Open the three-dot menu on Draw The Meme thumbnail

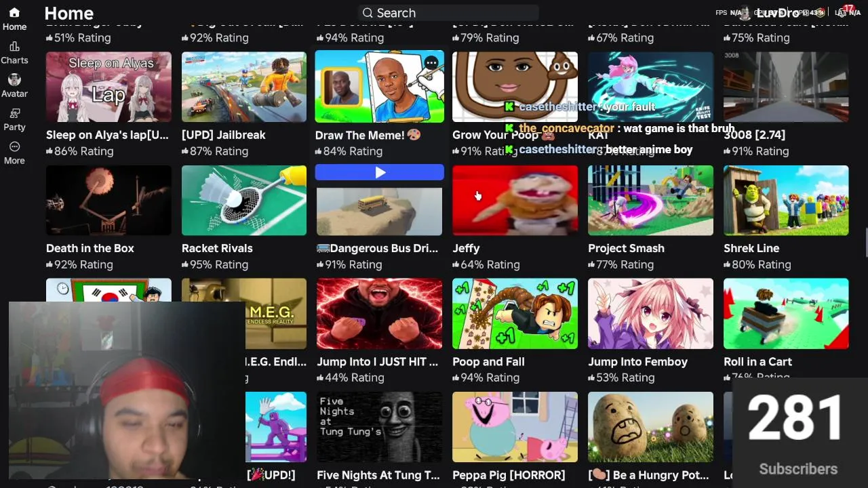tap(431, 63)
